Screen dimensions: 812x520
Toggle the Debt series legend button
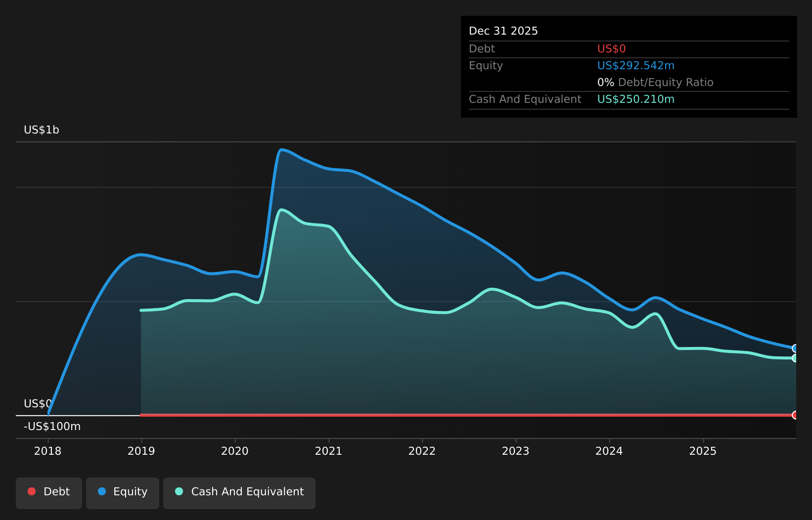(x=49, y=493)
